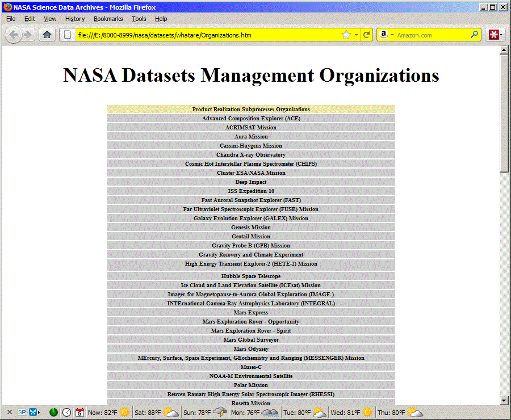511x420 pixels.
Task: Select Mars Exploration Rover - Opportunity row
Action: [x=251, y=322]
